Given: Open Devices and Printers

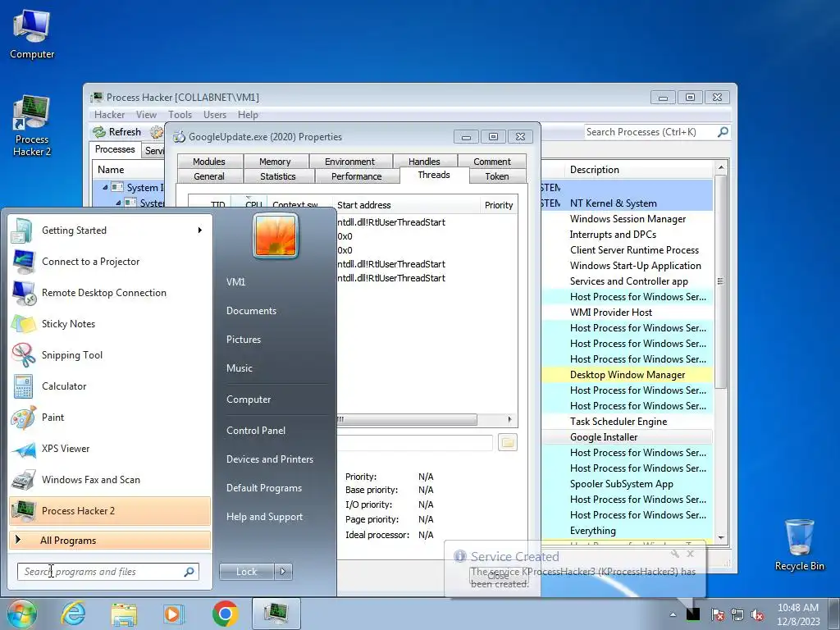Looking at the screenshot, I should pos(269,459).
